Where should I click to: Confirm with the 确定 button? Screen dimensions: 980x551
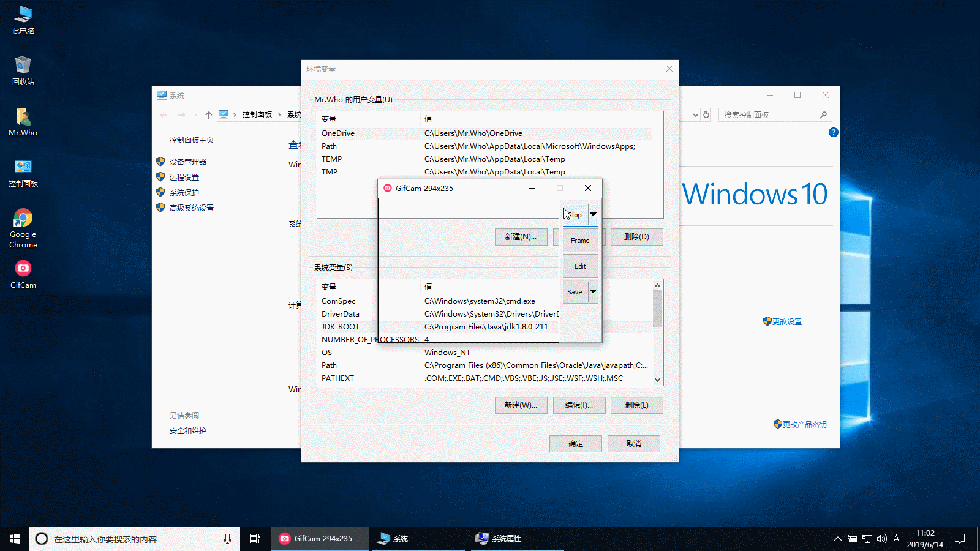576,444
